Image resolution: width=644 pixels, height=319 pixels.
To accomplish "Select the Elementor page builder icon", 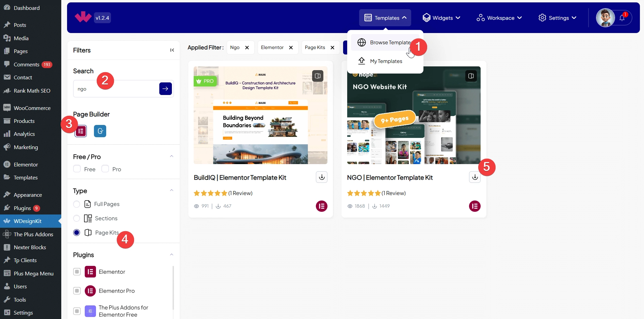I will [81, 131].
